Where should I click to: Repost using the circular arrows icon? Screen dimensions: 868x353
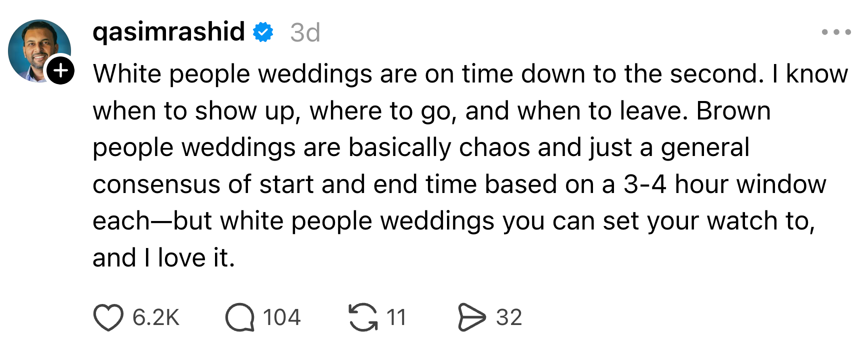point(363,317)
